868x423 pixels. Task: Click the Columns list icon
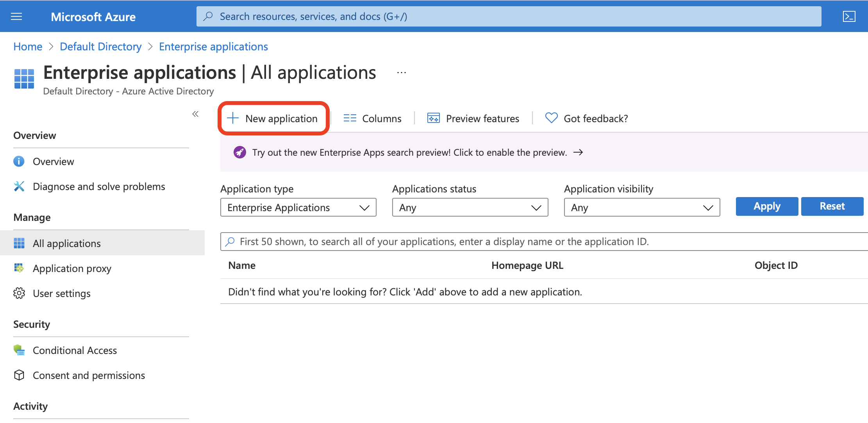(x=350, y=118)
